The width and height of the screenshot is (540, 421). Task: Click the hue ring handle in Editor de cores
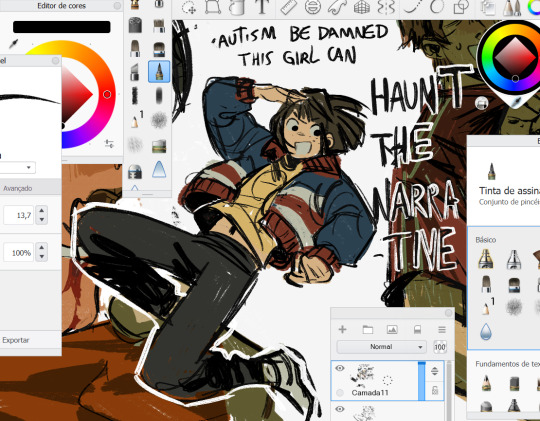point(107,94)
